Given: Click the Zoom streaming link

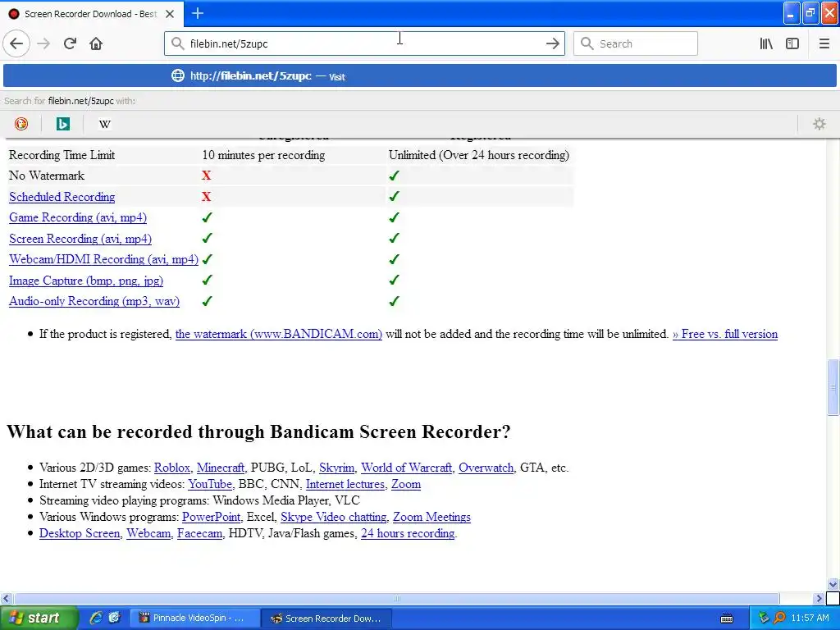Looking at the screenshot, I should [406, 484].
